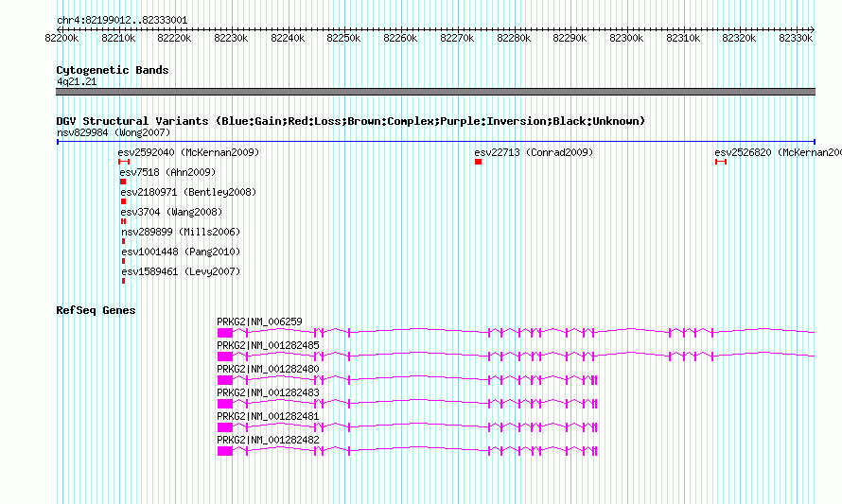The image size is (842, 504).
Task: Click the esv3704 (Wang2008) variant label
Action: coord(171,212)
